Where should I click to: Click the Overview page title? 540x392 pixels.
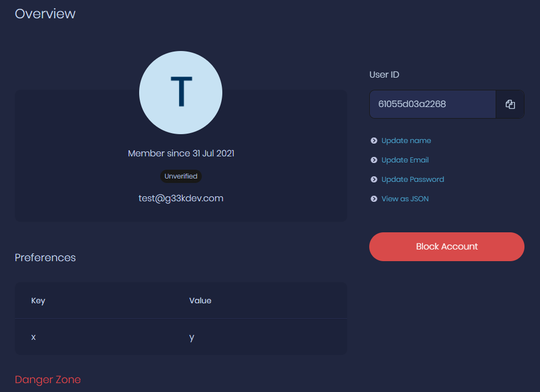pyautogui.click(x=45, y=14)
